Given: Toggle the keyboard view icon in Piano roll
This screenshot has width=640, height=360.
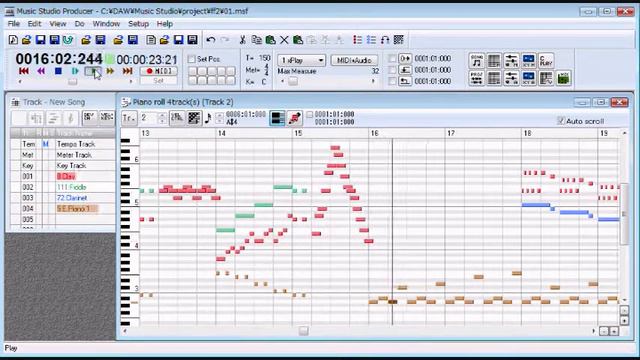Looking at the screenshot, I should click(x=278, y=118).
